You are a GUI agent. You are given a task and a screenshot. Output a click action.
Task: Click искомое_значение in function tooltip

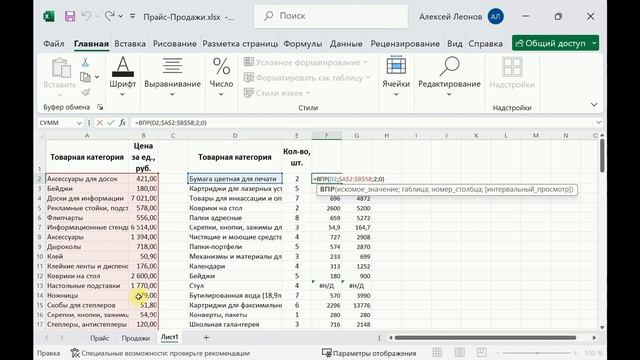click(366, 189)
